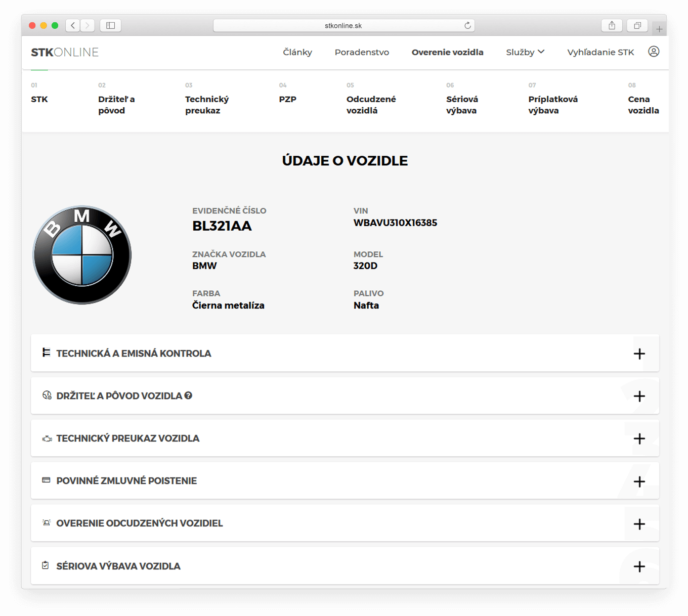Expand Povinné zmluvné poistenie plus
The image size is (688, 616).
click(x=639, y=481)
